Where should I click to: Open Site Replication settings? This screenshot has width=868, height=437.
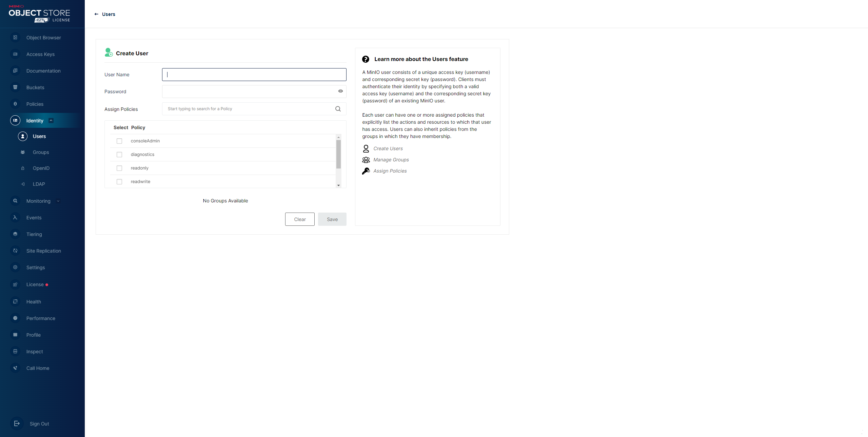43,250
